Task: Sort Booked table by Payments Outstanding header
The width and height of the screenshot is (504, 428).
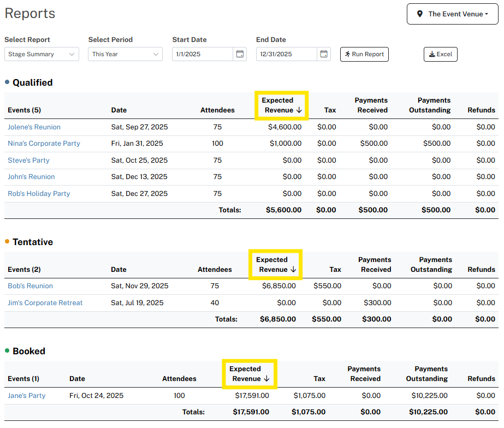Action: [427, 374]
